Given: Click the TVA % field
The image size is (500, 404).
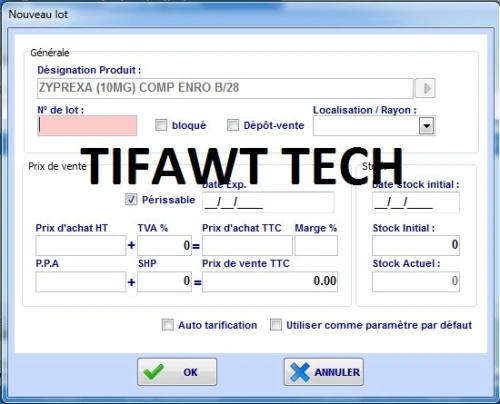Looking at the screenshot, I should pyautogui.click(x=164, y=245).
